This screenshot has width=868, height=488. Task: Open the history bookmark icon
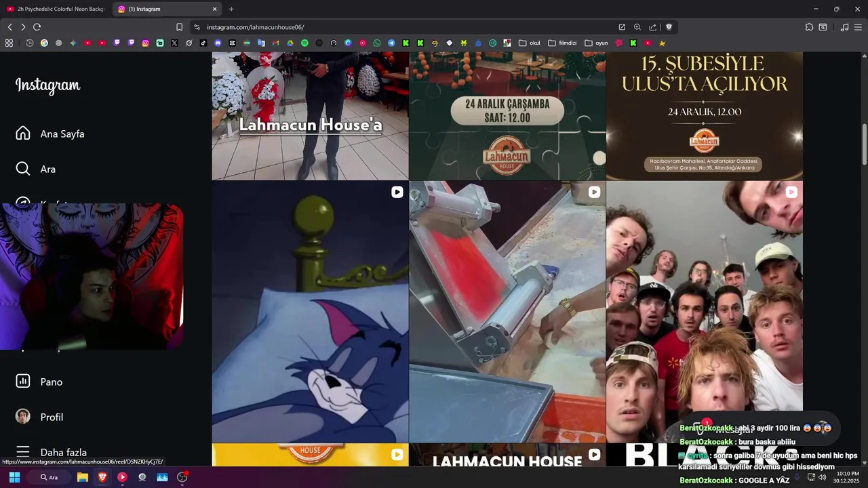[x=30, y=43]
